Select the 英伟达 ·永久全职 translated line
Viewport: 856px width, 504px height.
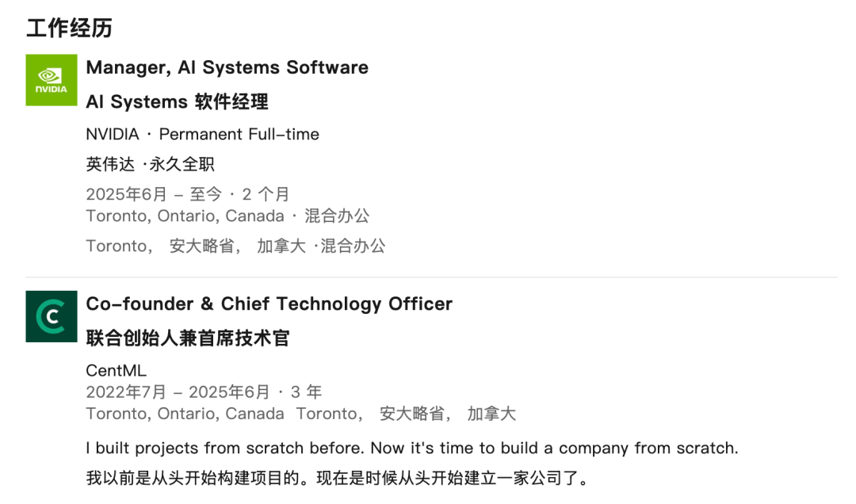pos(150,164)
